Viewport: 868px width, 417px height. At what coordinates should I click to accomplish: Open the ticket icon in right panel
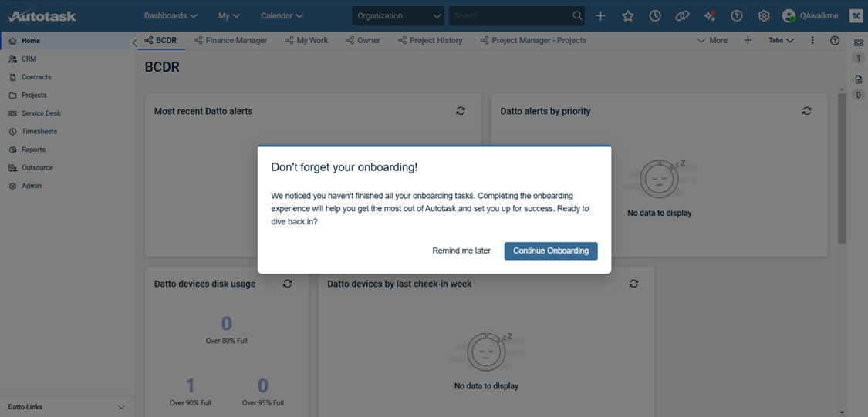[859, 42]
